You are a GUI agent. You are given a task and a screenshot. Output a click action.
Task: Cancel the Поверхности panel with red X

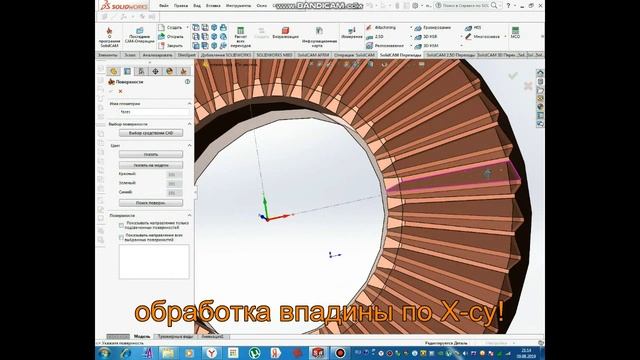tap(120, 91)
